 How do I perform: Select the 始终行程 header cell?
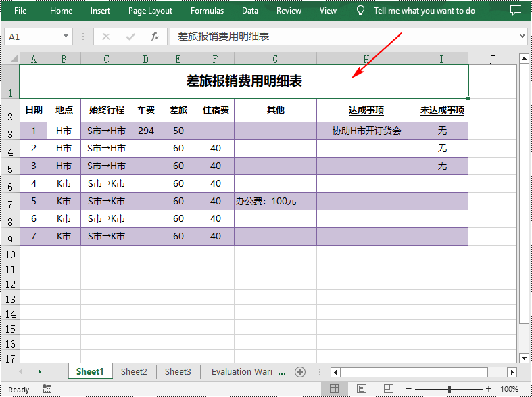(106, 110)
